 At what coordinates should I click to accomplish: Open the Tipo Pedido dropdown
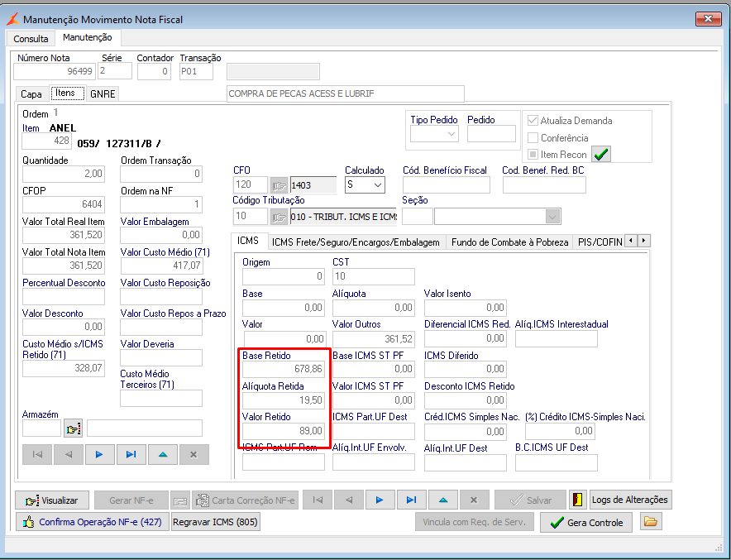(451, 134)
